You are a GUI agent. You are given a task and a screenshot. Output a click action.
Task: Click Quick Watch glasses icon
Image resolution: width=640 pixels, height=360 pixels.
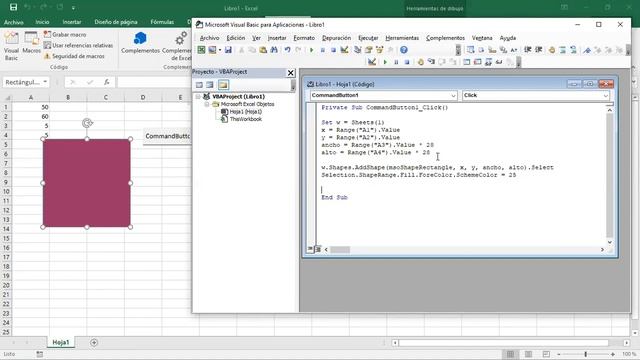[499, 62]
